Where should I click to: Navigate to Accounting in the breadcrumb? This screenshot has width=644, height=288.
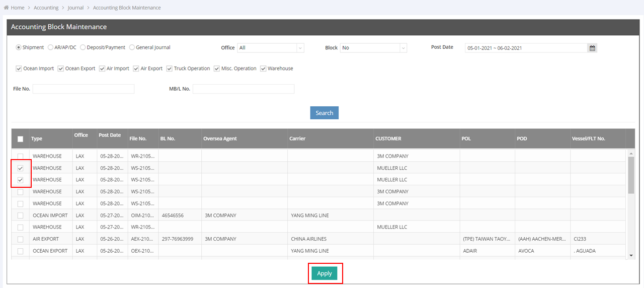[x=46, y=8]
